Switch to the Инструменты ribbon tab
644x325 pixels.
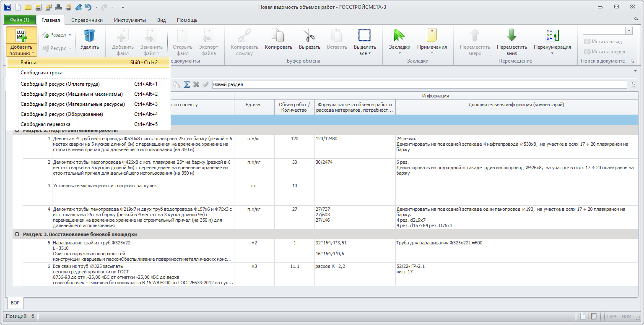click(x=130, y=20)
